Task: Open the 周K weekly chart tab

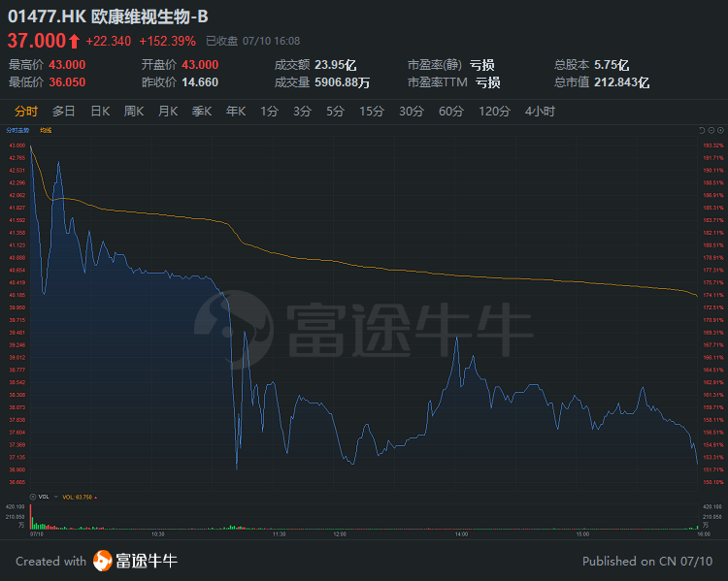Action: (134, 112)
